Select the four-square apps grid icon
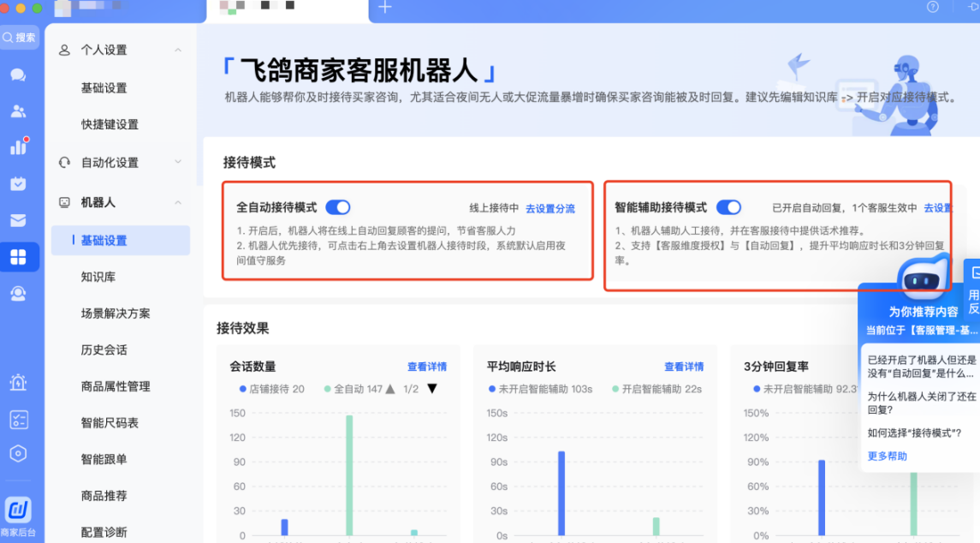Image resolution: width=980 pixels, height=543 pixels. pos(18,257)
